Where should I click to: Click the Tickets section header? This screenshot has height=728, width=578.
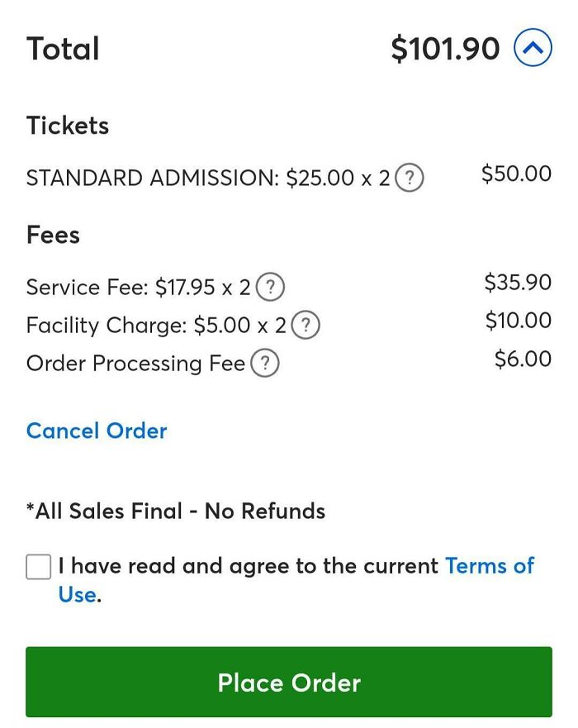coord(67,126)
